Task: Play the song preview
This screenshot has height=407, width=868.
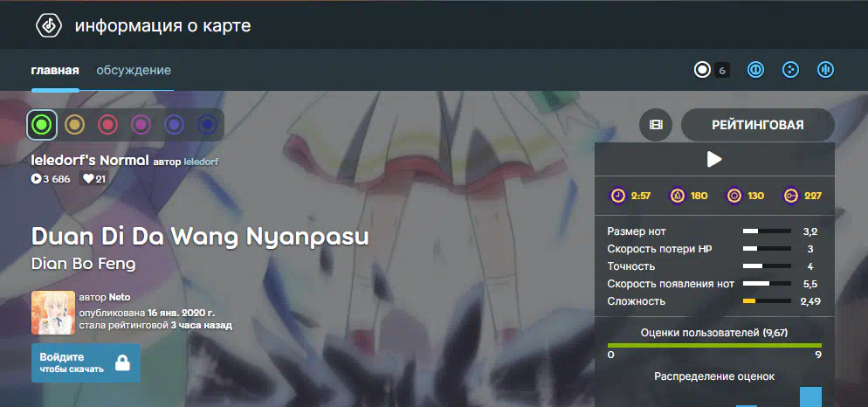Action: (x=714, y=160)
